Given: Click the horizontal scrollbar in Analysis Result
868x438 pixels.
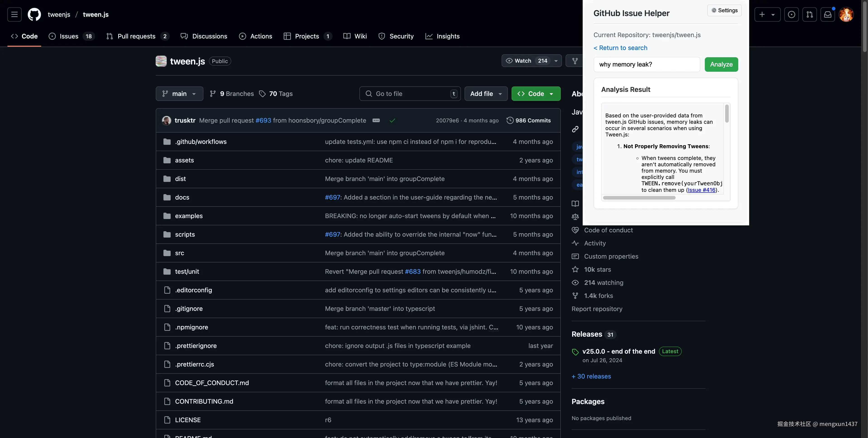Looking at the screenshot, I should [639, 198].
